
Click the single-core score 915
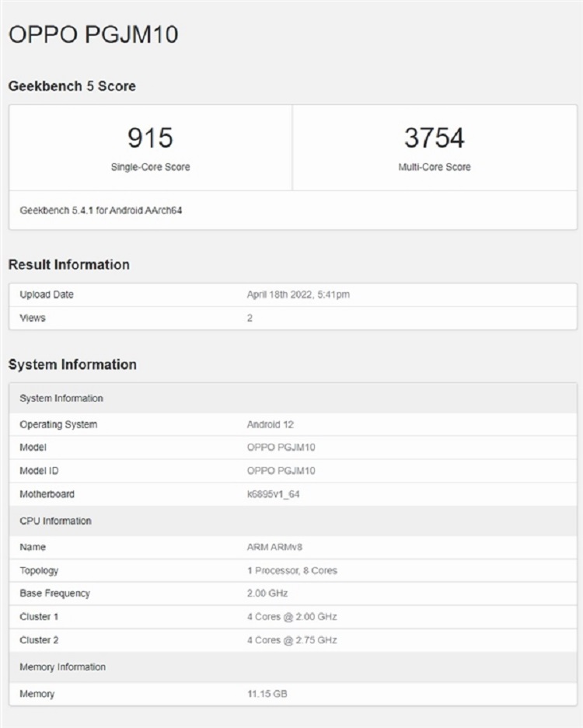[150, 138]
